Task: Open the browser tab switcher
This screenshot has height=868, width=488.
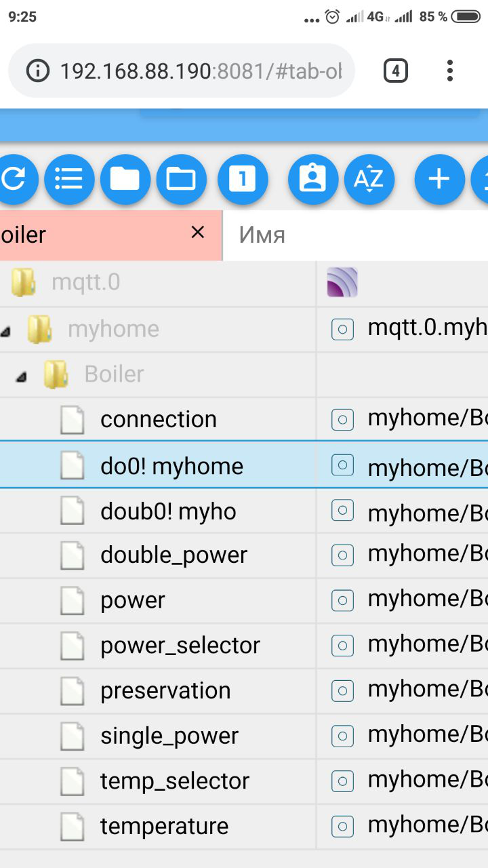Action: 396,70
